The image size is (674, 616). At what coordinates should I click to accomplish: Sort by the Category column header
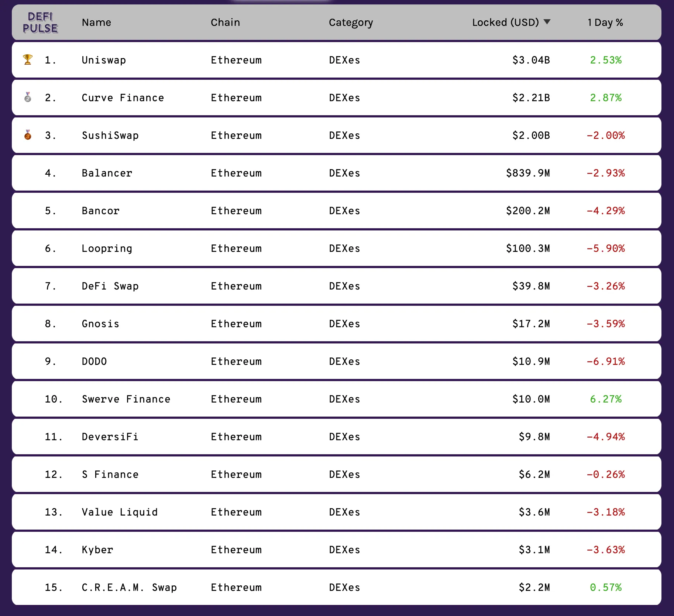click(351, 23)
